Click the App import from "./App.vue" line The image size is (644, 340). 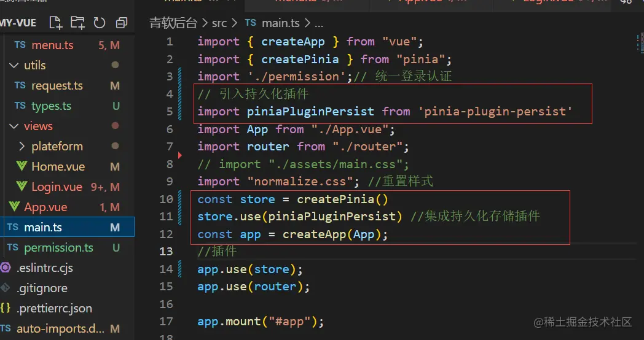tap(296, 129)
